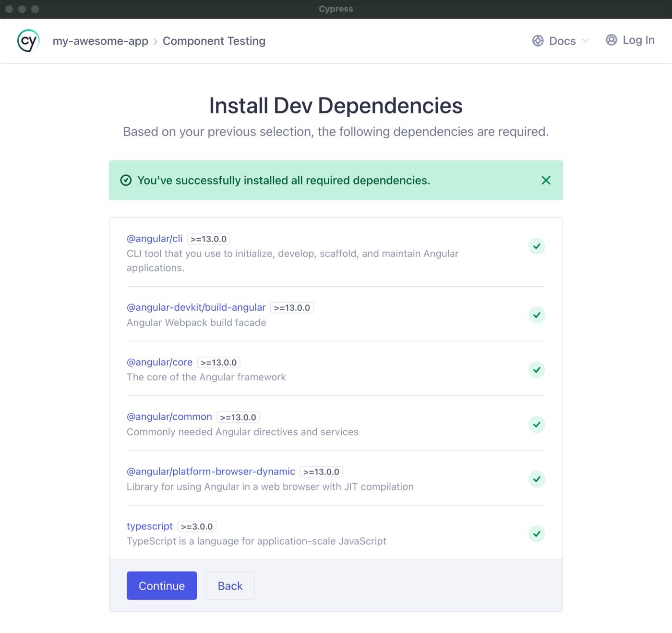The width and height of the screenshot is (672, 633).
Task: Click the check next to @angular/common
Action: (x=537, y=425)
